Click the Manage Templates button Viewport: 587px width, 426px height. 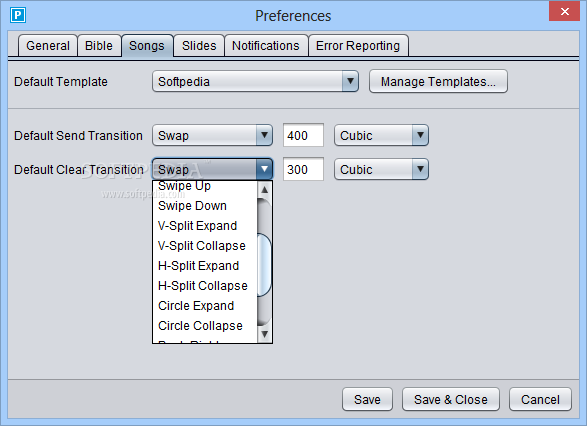coord(438,81)
